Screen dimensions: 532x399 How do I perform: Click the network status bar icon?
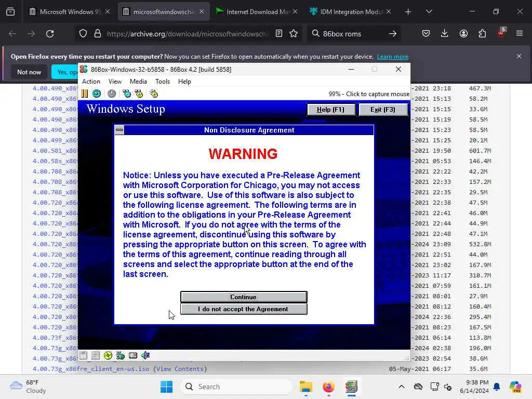[x=121, y=355]
